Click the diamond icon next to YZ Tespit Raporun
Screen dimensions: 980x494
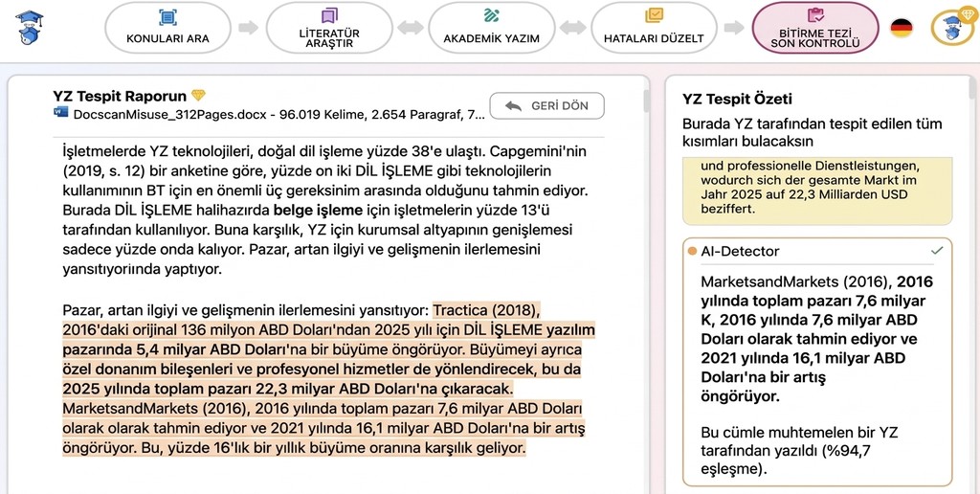click(x=198, y=96)
